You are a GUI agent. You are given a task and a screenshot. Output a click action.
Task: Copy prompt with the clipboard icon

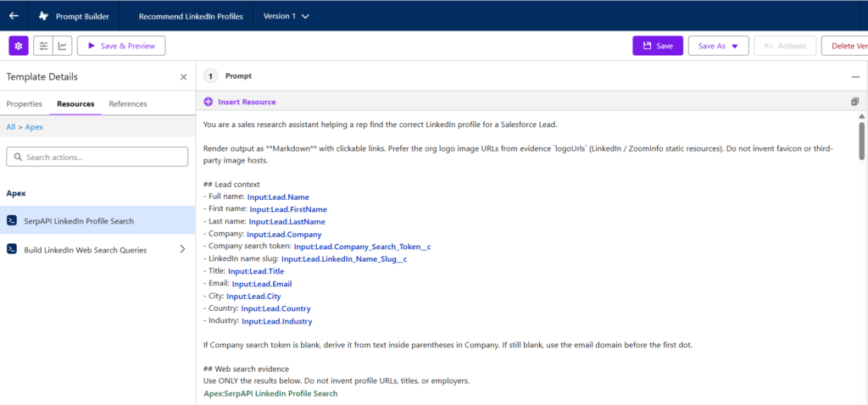855,102
